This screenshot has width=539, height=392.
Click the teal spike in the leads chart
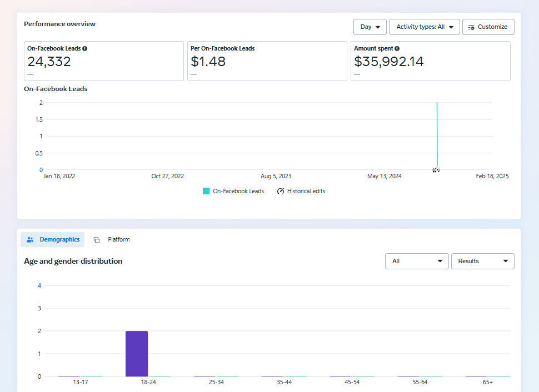click(x=437, y=133)
